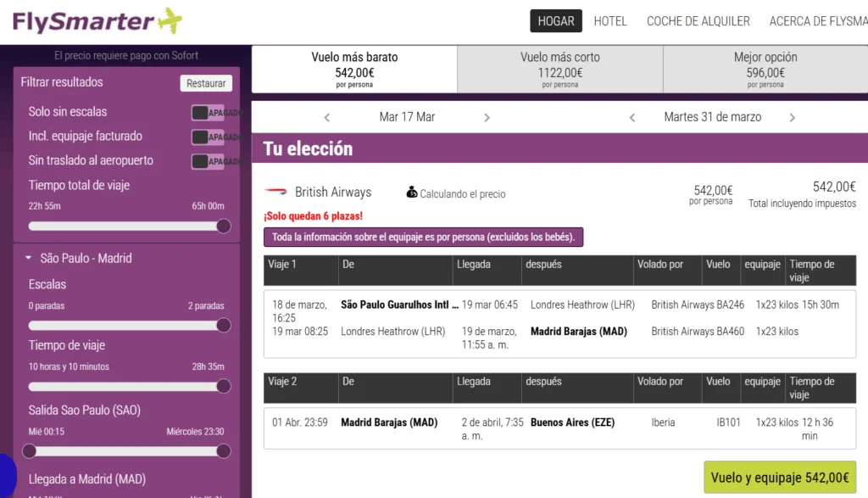Click the Restaurar filters button
This screenshot has width=868, height=498.
click(206, 83)
